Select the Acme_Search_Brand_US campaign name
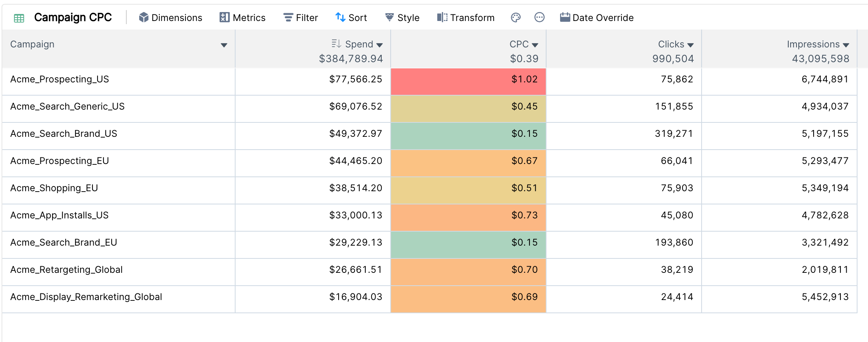Image resolution: width=868 pixels, height=342 pixels. [64, 134]
